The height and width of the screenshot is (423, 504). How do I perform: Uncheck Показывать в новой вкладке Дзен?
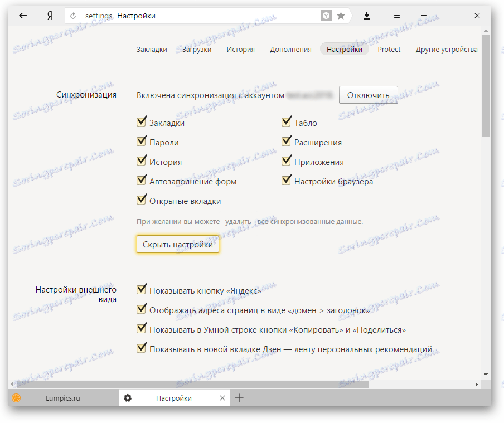pos(142,348)
